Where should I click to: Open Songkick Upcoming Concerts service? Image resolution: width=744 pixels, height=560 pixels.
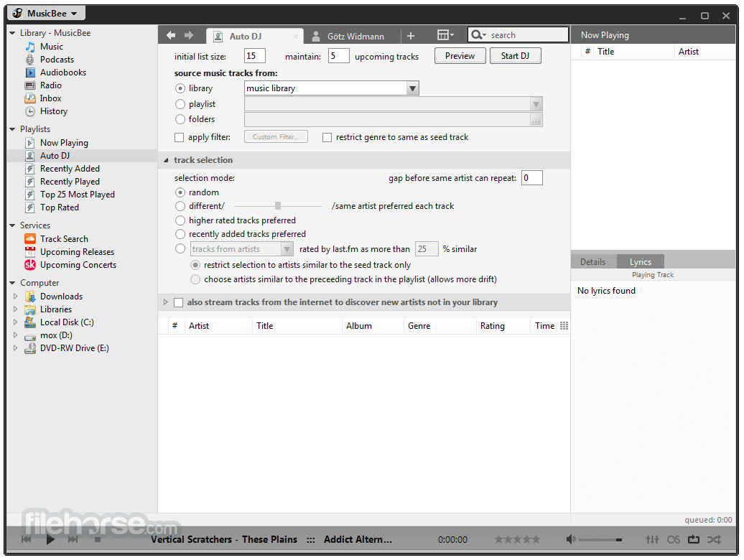(78, 265)
